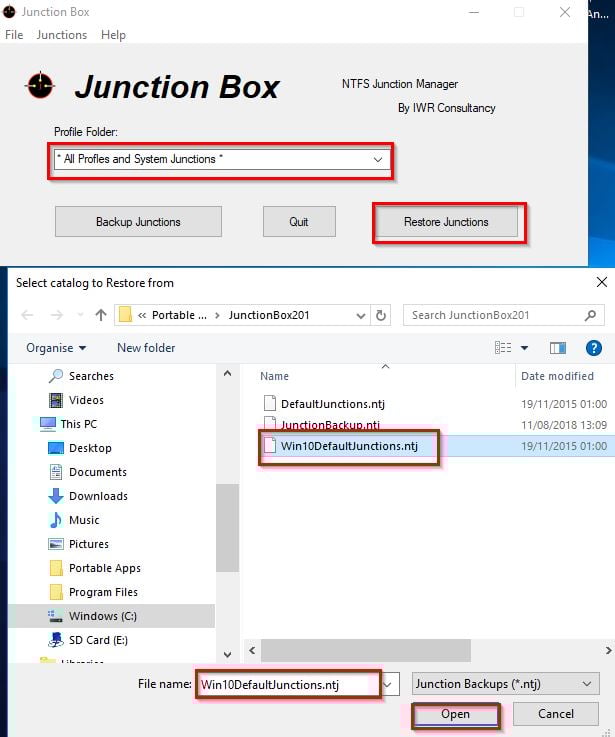The height and width of the screenshot is (737, 615).
Task: Select JunctionBackup.ntj file
Action: point(330,425)
